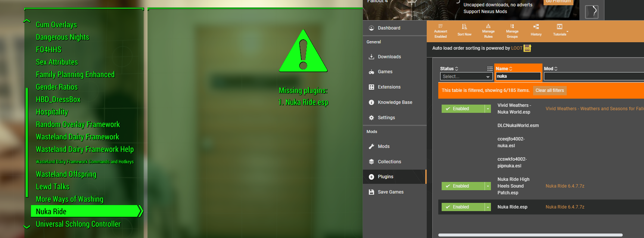Image resolution: width=644 pixels, height=238 pixels.
Task: Sort the table by Name column
Action: click(x=504, y=69)
